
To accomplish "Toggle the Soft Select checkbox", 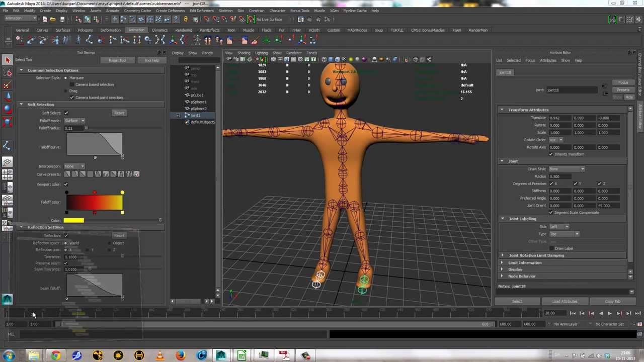I will click(66, 113).
